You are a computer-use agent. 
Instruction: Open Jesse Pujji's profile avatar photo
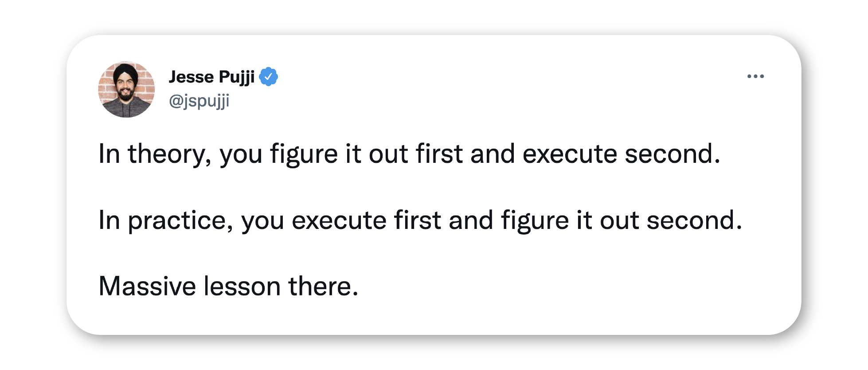click(x=126, y=90)
